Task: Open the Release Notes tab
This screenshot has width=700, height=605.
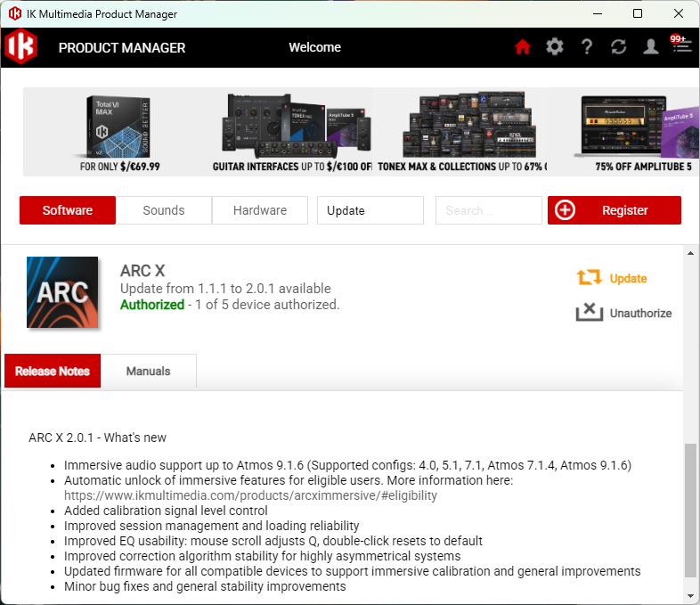Action: (x=53, y=371)
